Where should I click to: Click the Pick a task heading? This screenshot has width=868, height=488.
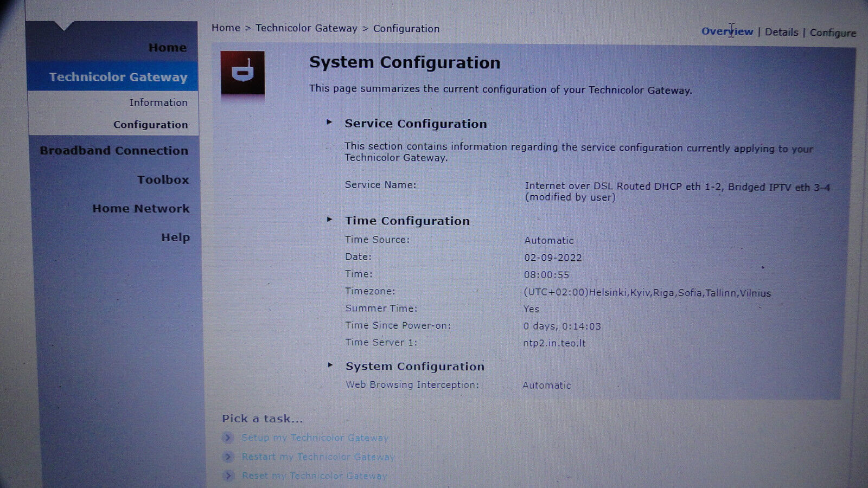[x=263, y=418]
